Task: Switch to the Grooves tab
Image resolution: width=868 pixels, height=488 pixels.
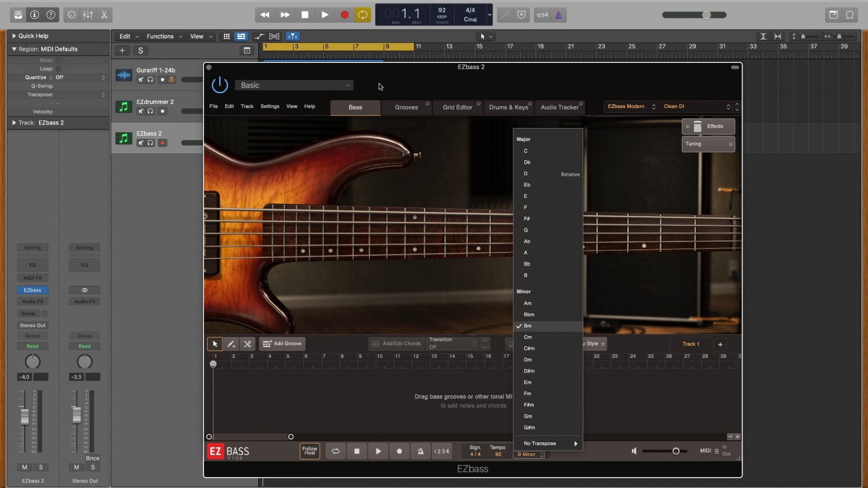Action: tap(406, 107)
